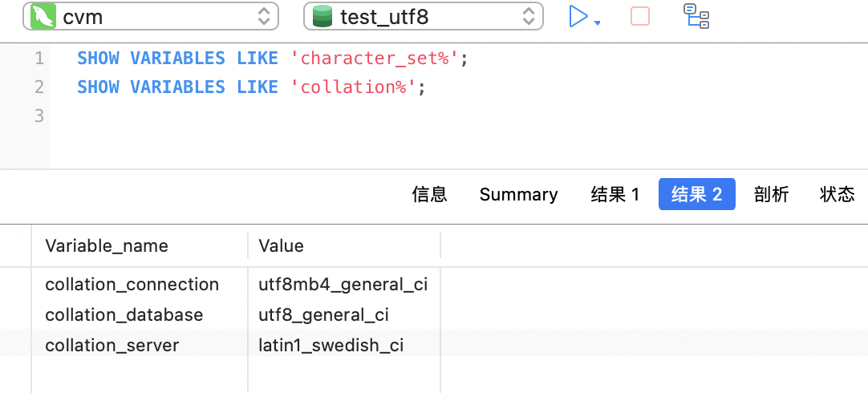Click the test_utf8 database cylinder icon

point(322,16)
